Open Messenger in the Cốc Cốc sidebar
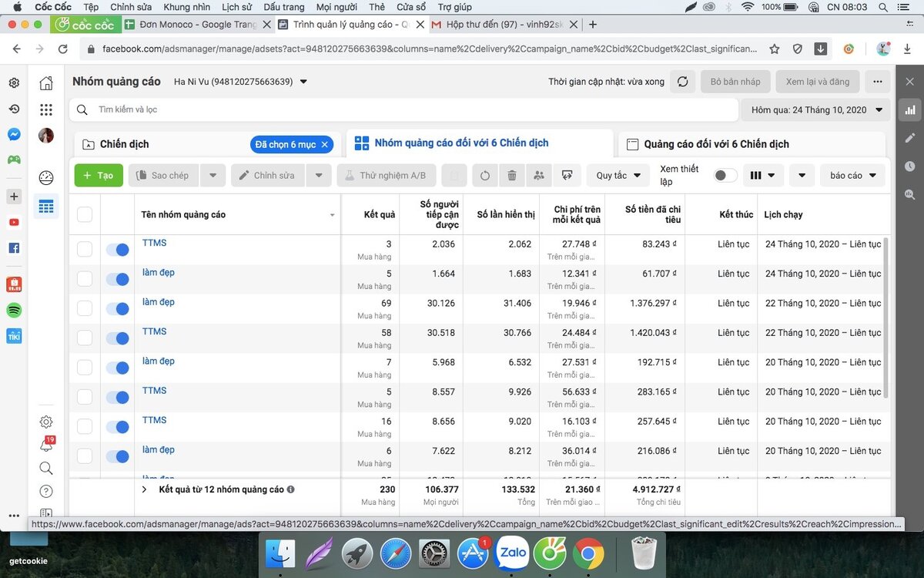The width and height of the screenshot is (924, 578). [x=14, y=134]
